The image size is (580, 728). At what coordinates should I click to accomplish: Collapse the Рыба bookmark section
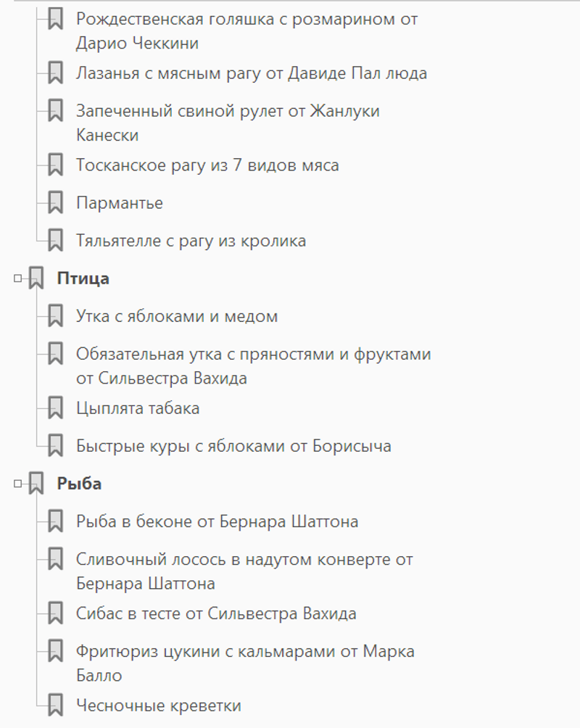[x=18, y=484]
